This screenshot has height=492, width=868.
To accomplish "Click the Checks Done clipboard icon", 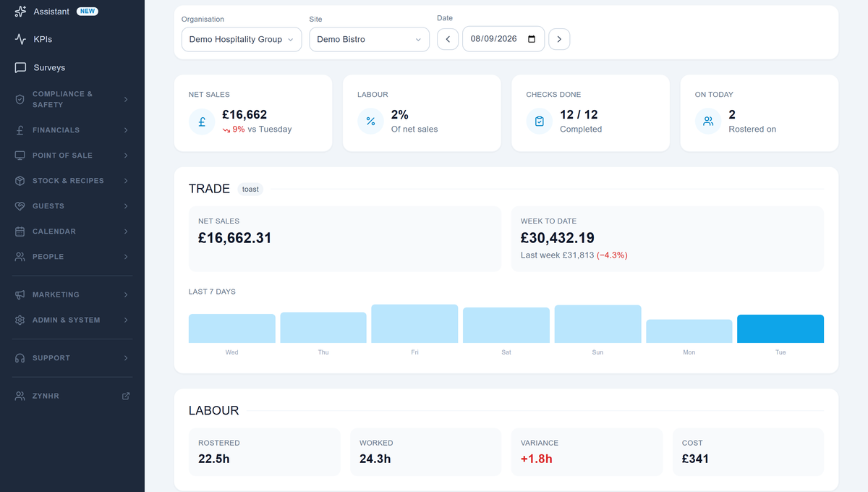I will (x=540, y=122).
